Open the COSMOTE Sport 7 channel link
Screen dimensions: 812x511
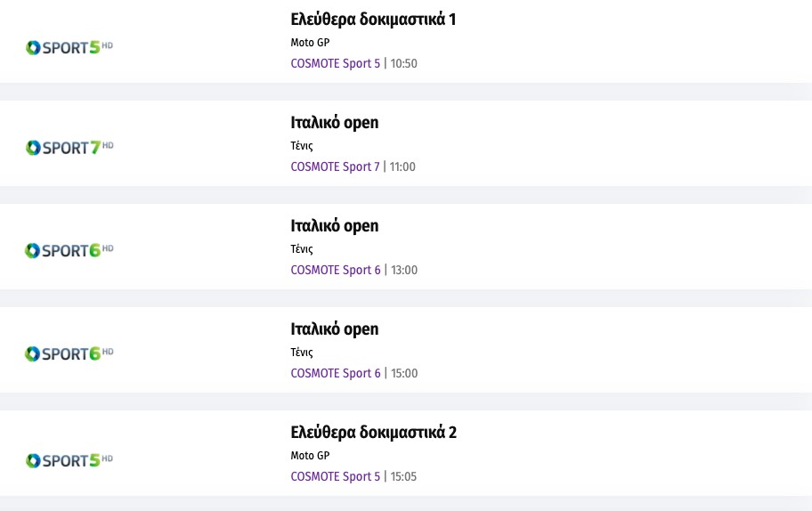point(335,167)
